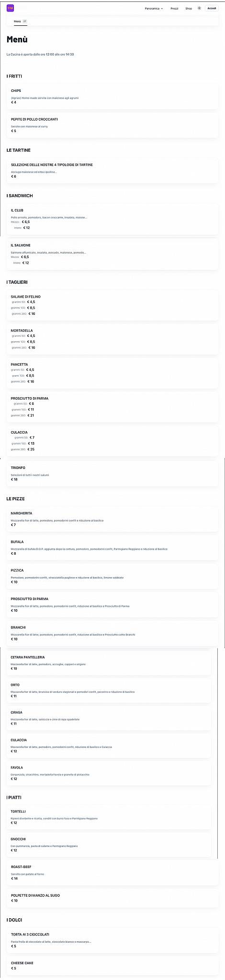This screenshot has height=980, width=225.
Task: Open the TORTA AI 3 CIOCCOLATI dessert
Action: click(x=112, y=940)
